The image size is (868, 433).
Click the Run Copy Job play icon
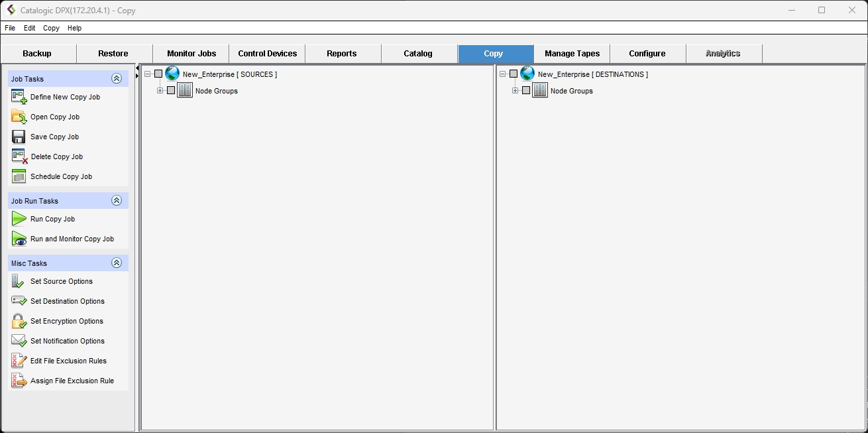point(19,219)
